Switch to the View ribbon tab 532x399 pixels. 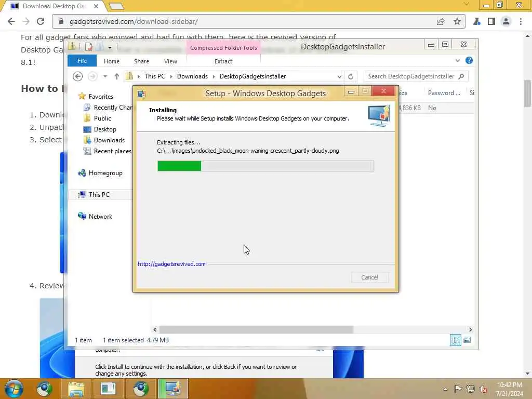click(x=170, y=61)
